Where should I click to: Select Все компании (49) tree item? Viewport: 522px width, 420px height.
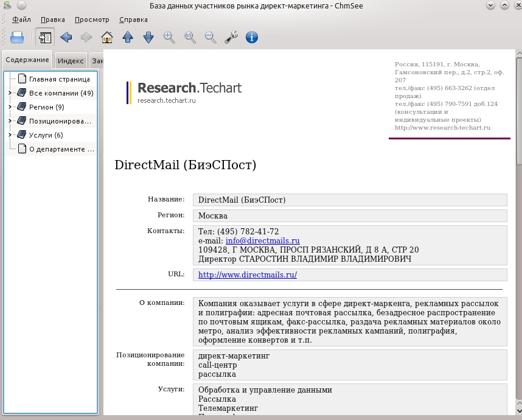[x=61, y=93]
